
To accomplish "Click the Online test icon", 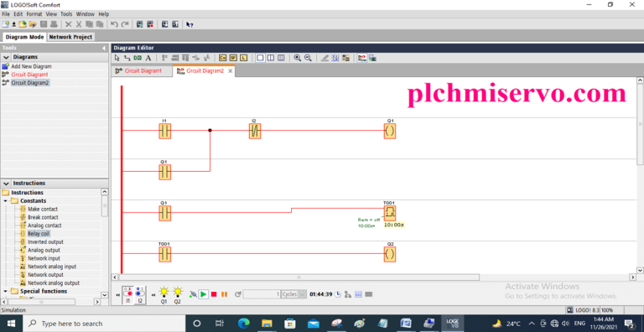I will tap(372, 58).
